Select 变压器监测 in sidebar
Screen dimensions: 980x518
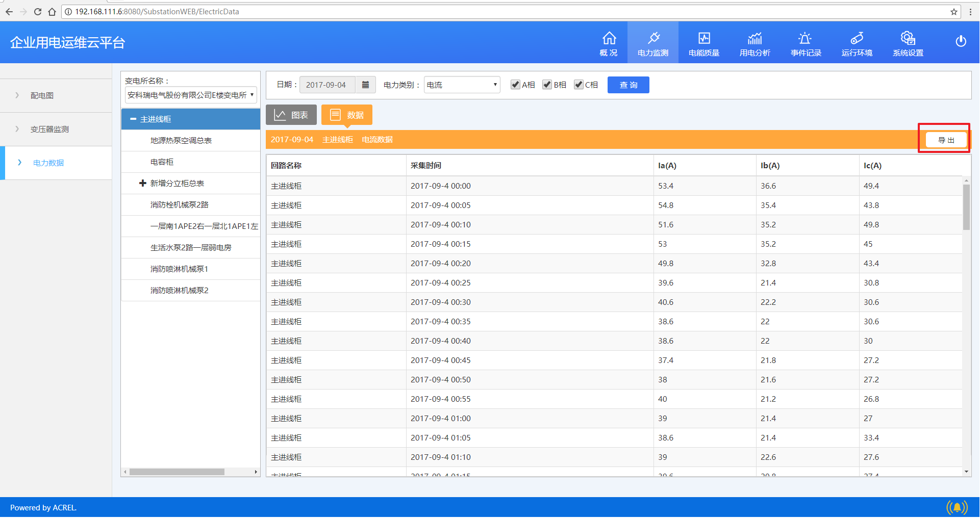49,129
